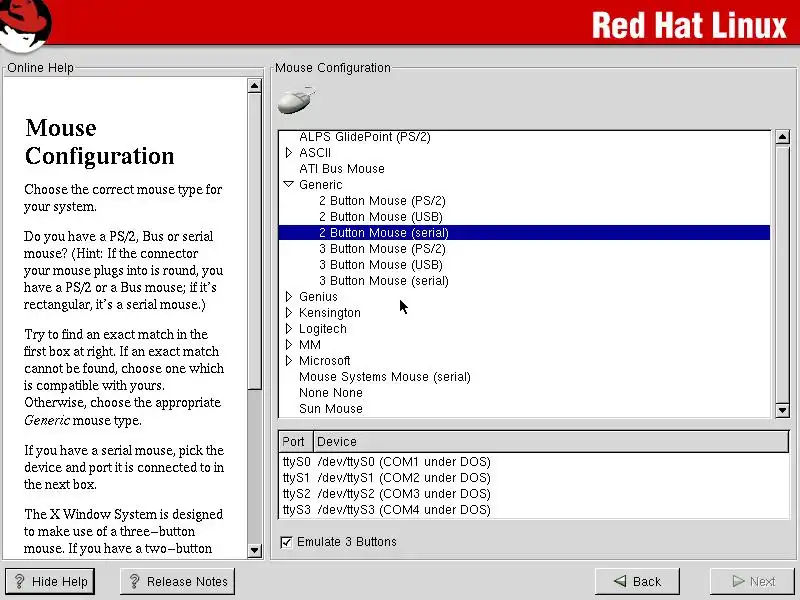Screen dimensions: 800x600
Task: Expand the Logitech mouse category
Action: pos(289,328)
